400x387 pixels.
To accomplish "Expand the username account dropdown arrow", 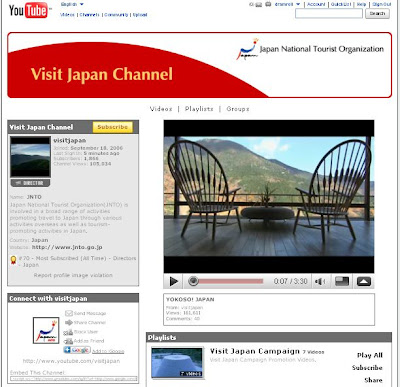I will 298,4.
